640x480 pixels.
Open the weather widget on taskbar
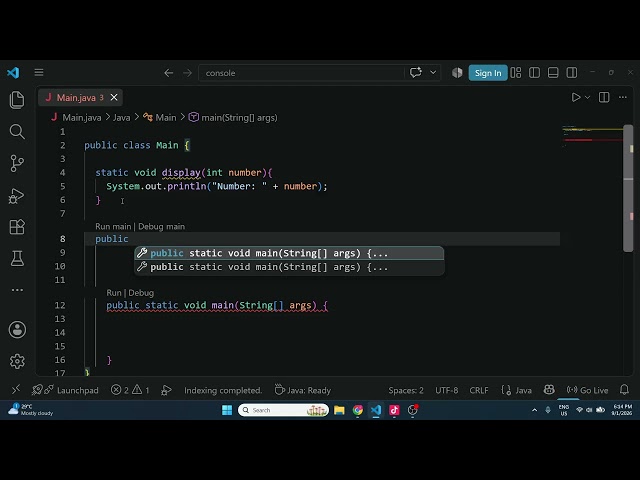coord(31,409)
